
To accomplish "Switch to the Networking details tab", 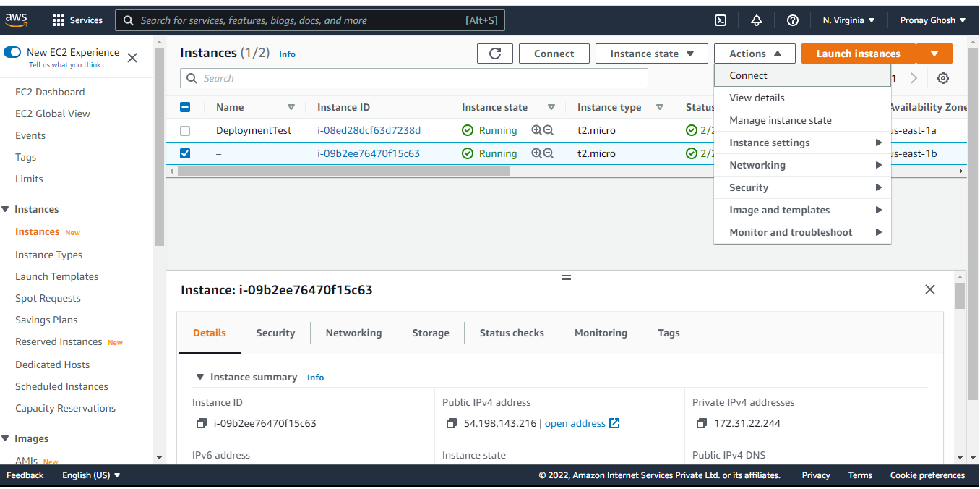I will (x=353, y=333).
